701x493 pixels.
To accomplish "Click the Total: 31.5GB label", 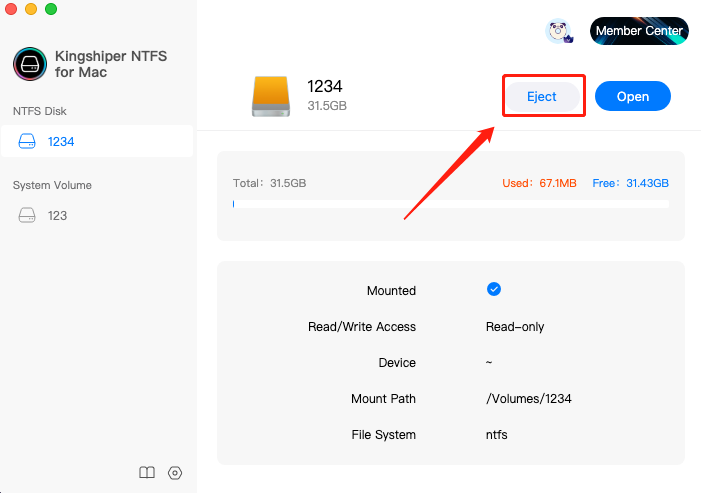I will [269, 183].
